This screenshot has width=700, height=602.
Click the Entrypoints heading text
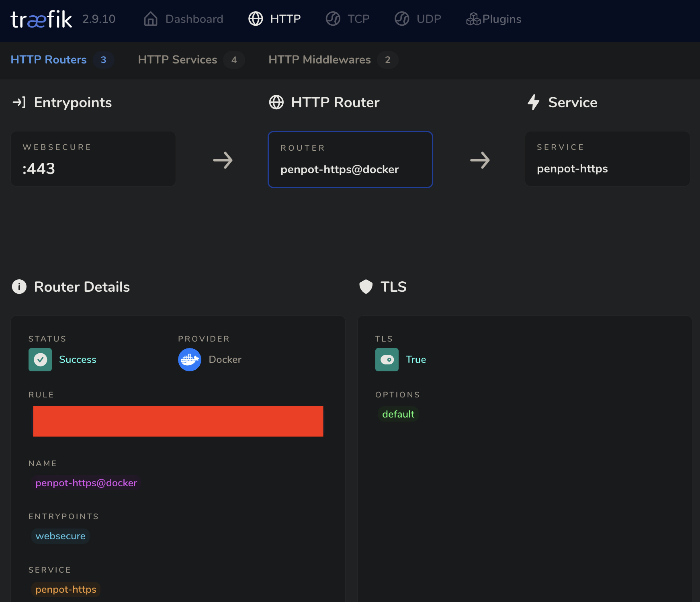click(x=73, y=102)
